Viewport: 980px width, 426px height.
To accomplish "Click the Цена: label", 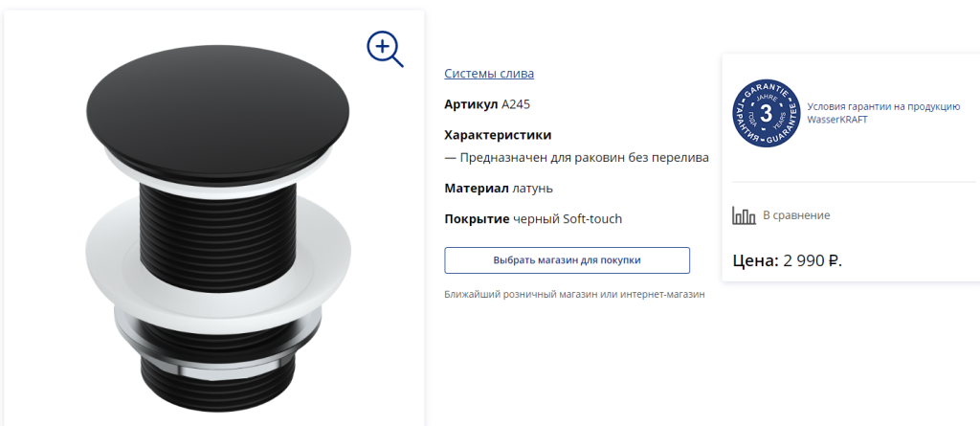I will point(755,260).
